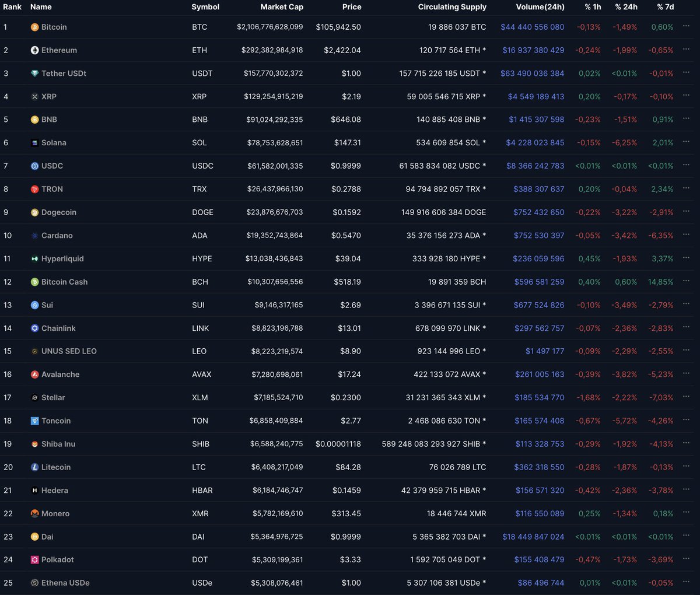700x595 pixels.
Task: Open Bitcoin volume link $44 440 556 080
Action: [533, 27]
